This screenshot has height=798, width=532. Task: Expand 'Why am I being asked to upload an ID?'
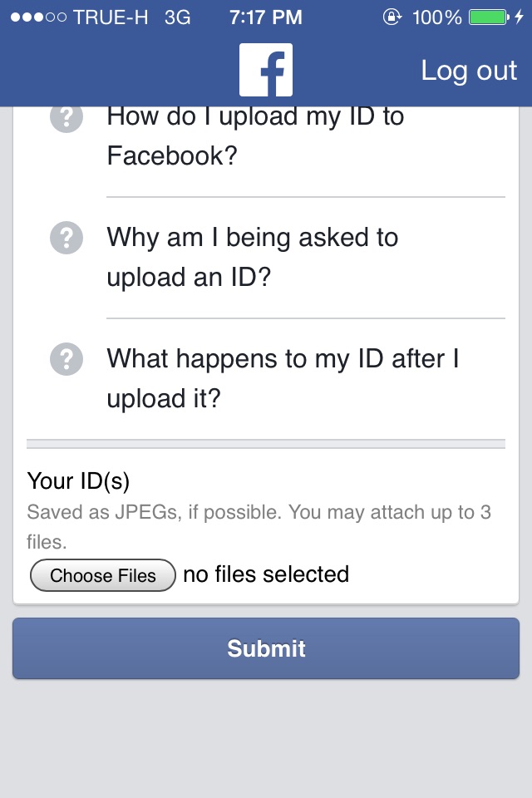pyautogui.click(x=253, y=257)
